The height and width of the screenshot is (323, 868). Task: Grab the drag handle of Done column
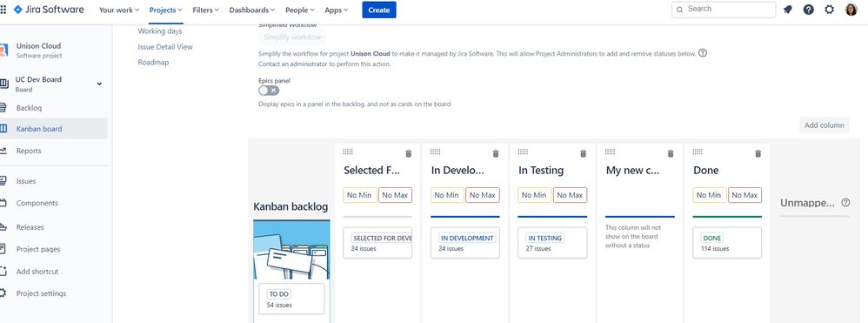click(x=698, y=151)
